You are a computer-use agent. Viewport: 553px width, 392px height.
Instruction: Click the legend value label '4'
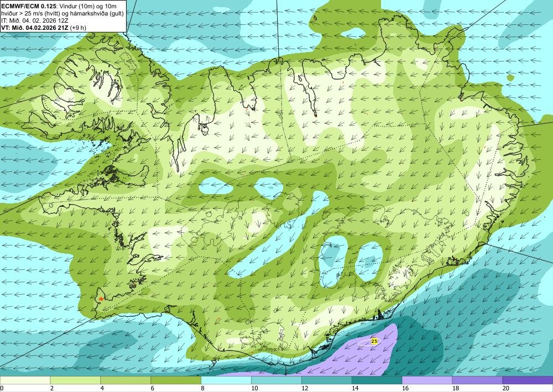point(102,388)
